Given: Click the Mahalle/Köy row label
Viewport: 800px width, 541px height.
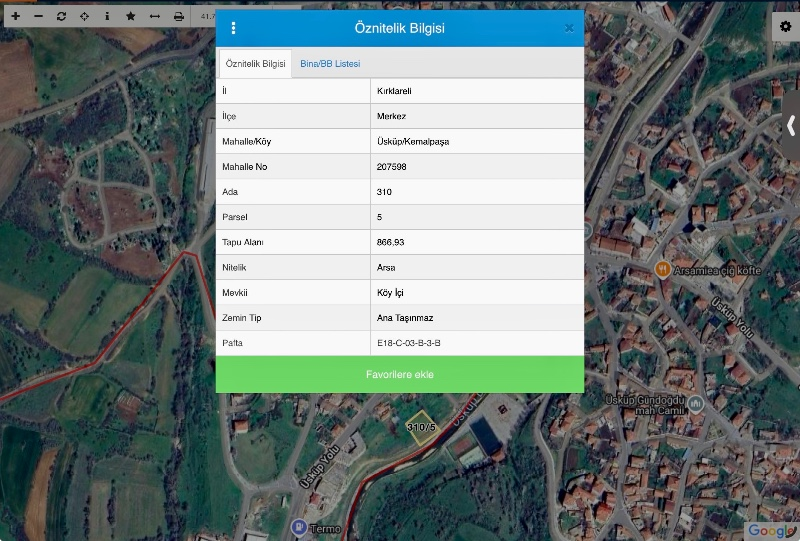Looking at the screenshot, I should click(x=246, y=141).
